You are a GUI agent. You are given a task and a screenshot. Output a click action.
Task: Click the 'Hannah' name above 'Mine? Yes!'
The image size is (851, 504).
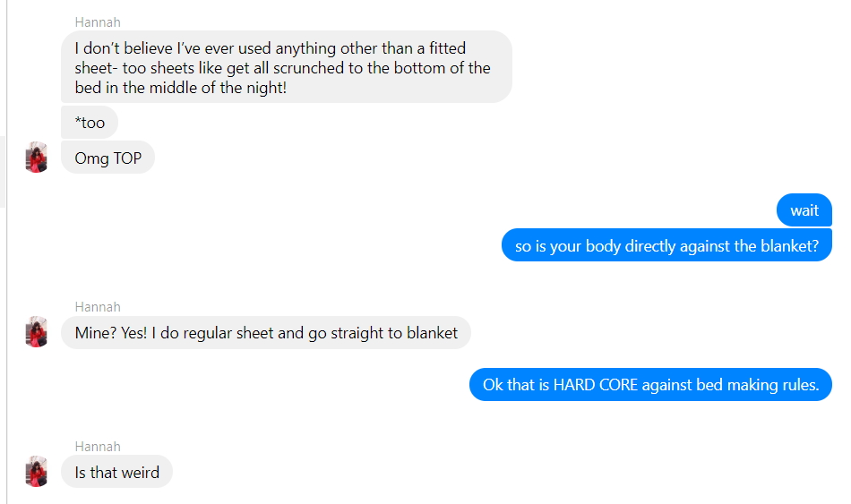point(98,307)
